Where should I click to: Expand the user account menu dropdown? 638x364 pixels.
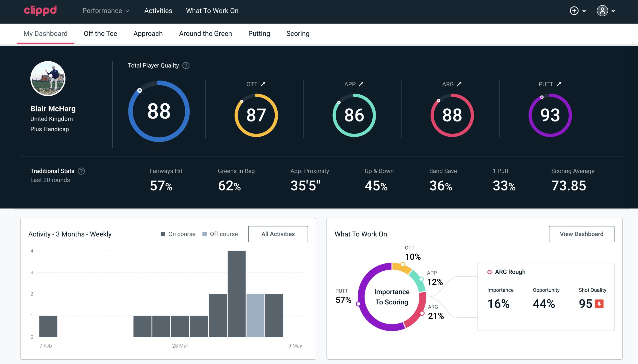pyautogui.click(x=606, y=11)
